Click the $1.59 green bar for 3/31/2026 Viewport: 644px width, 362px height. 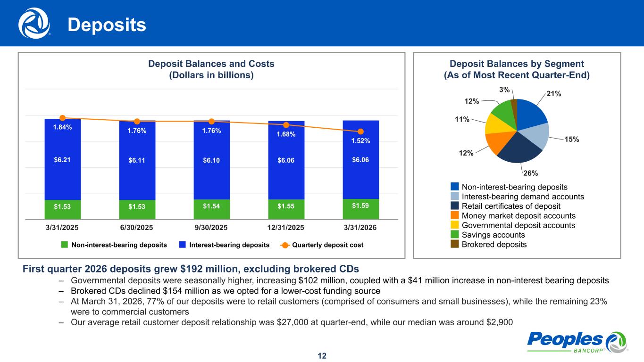[360, 208]
